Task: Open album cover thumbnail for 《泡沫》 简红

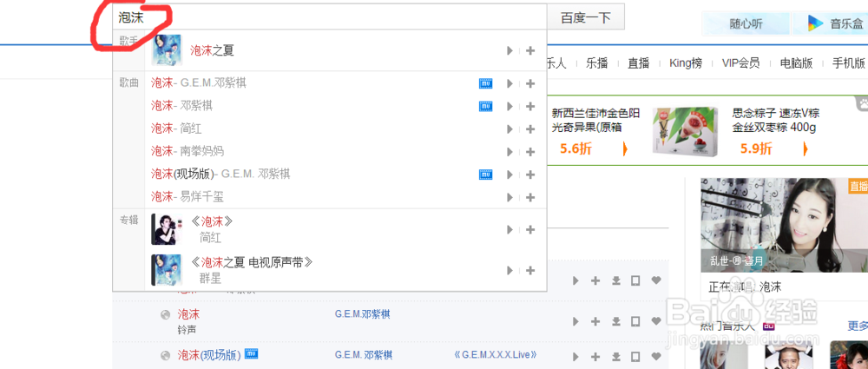Action: point(167,229)
